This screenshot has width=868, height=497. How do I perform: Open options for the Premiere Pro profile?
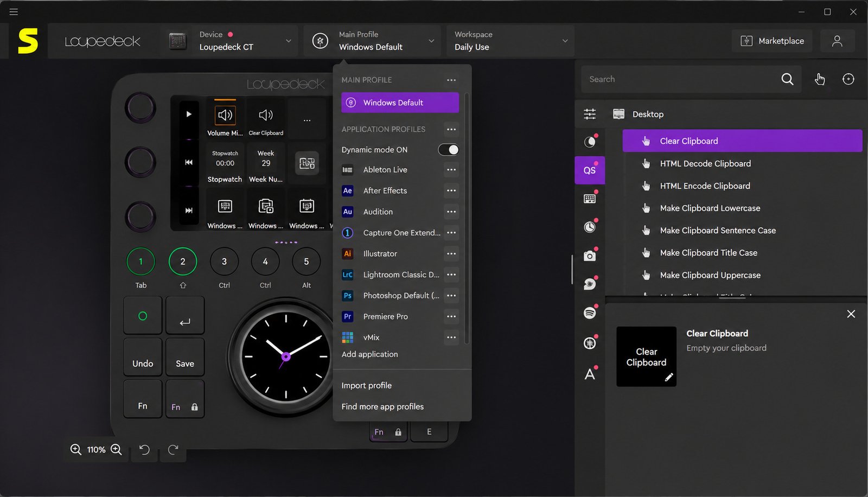451,316
